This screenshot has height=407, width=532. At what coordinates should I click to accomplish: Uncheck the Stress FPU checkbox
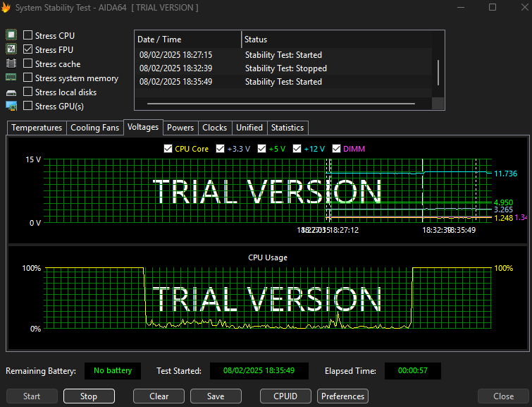[27, 49]
